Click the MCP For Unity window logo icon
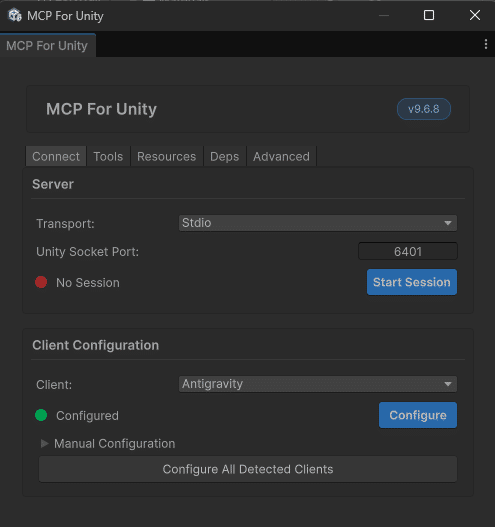495x527 pixels. [x=15, y=15]
